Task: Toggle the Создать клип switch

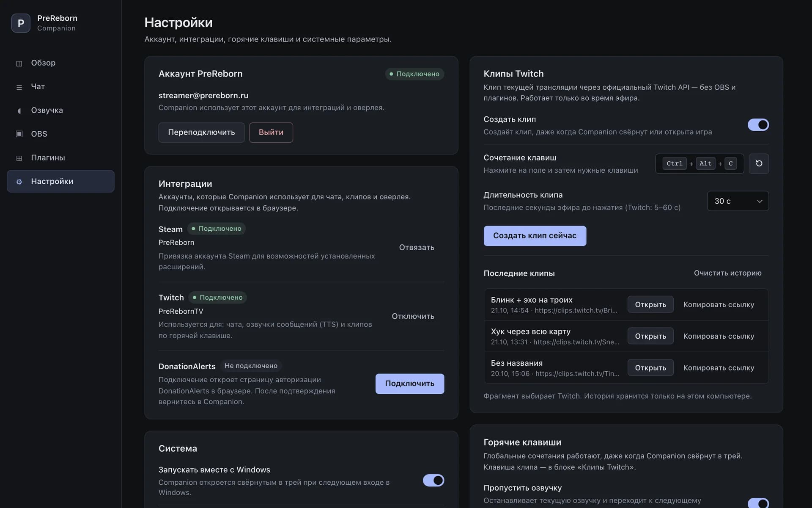Action: pos(758,125)
